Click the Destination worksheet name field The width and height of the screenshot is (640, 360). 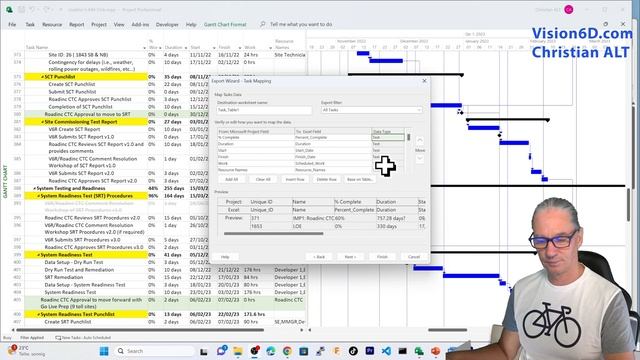(264, 110)
